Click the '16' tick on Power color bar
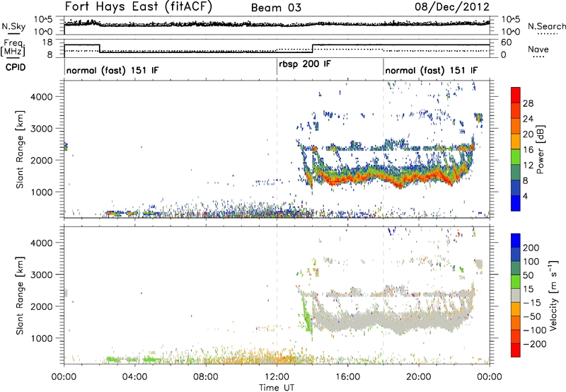The width and height of the screenshot is (566, 392). [528, 150]
